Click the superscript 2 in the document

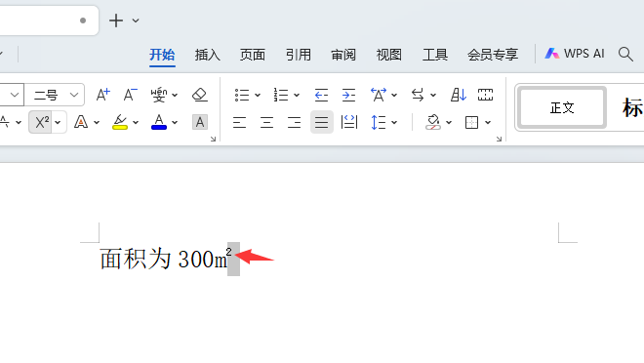pyautogui.click(x=228, y=252)
